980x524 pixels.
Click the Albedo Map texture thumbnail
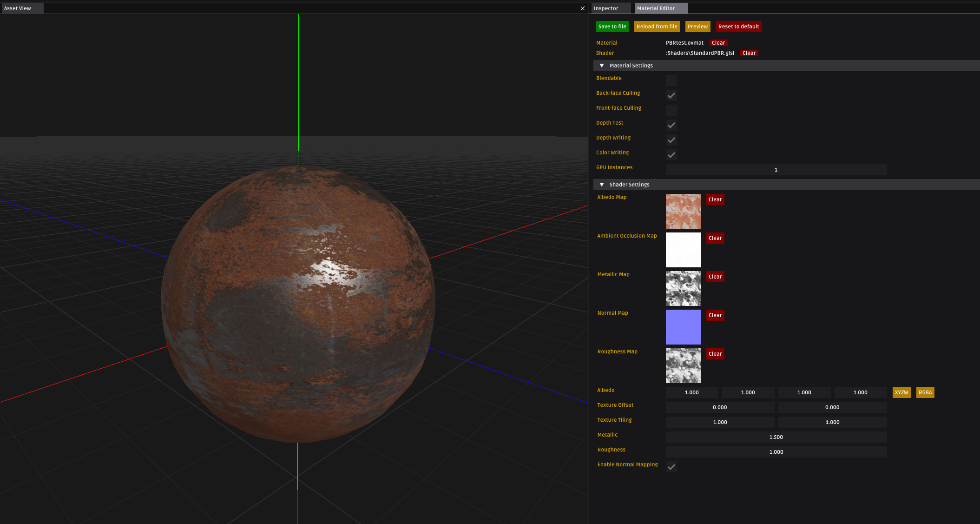(x=683, y=211)
